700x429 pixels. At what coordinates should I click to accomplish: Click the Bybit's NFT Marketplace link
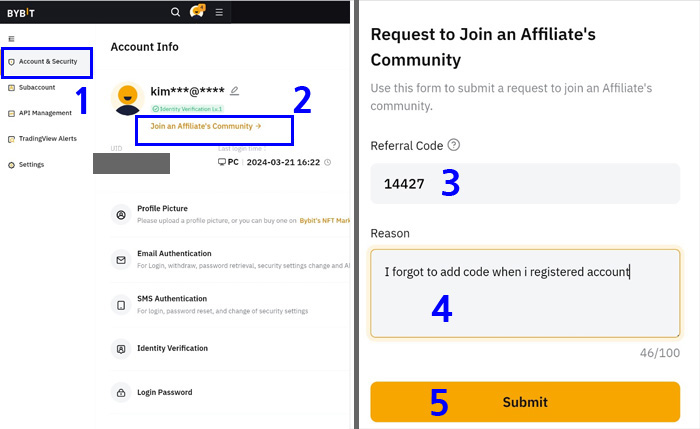point(325,221)
